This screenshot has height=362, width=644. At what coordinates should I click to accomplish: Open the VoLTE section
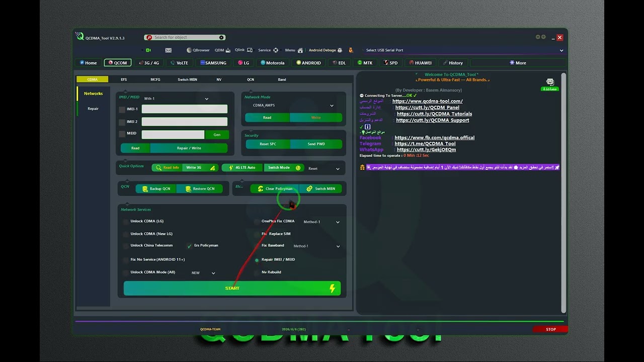[179, 63]
